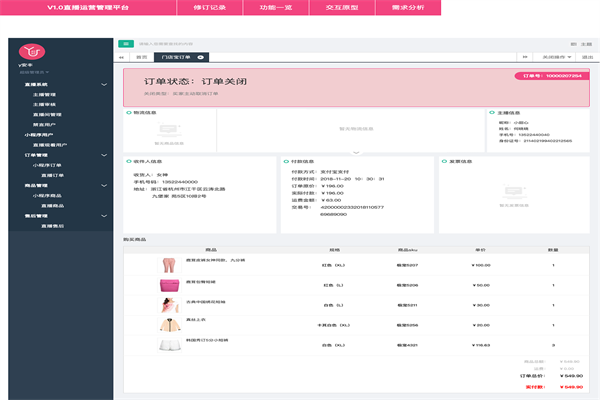Click the 订单总价 ￥549.90 value
600x400 pixels.
(x=571, y=376)
